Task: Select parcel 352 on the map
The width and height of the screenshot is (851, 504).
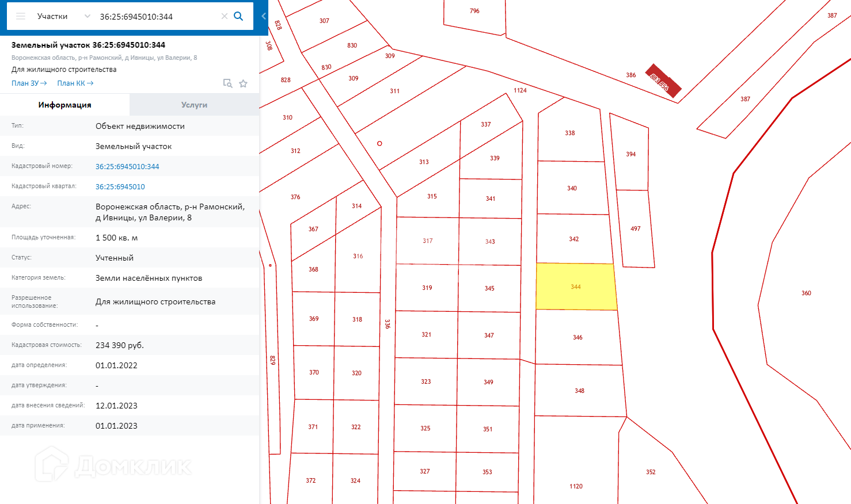Action: 651,472
